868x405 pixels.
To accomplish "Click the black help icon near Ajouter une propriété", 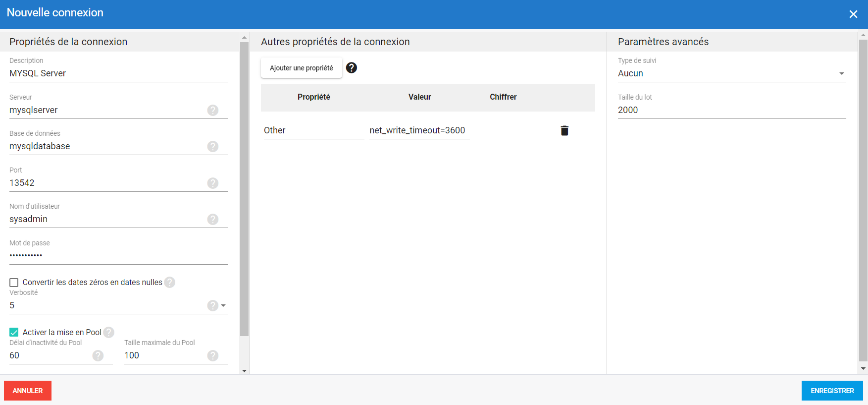I will (352, 68).
